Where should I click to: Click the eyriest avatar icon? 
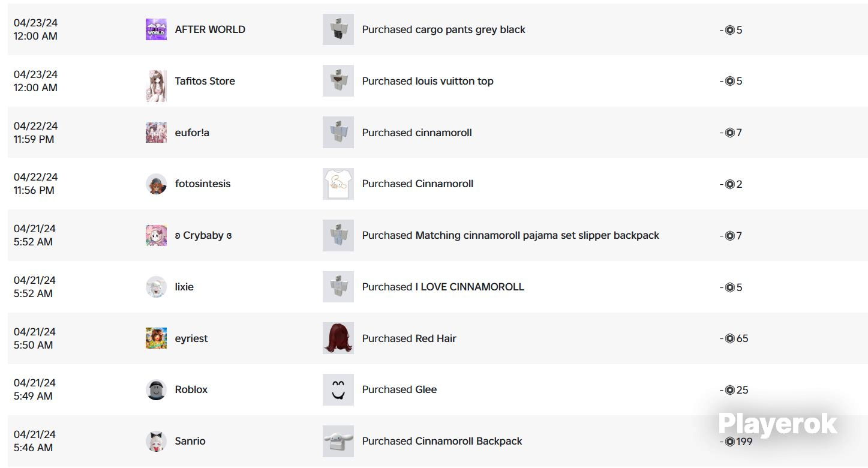click(x=156, y=338)
